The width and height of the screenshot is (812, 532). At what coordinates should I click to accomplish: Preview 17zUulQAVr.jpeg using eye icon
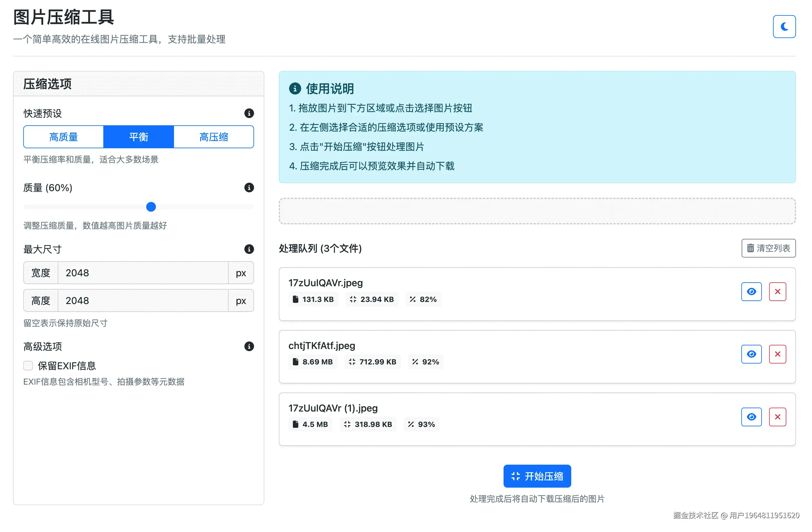[751, 292]
